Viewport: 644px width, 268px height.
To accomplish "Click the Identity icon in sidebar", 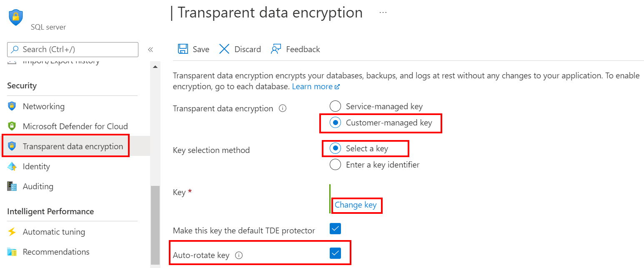I will (x=12, y=166).
